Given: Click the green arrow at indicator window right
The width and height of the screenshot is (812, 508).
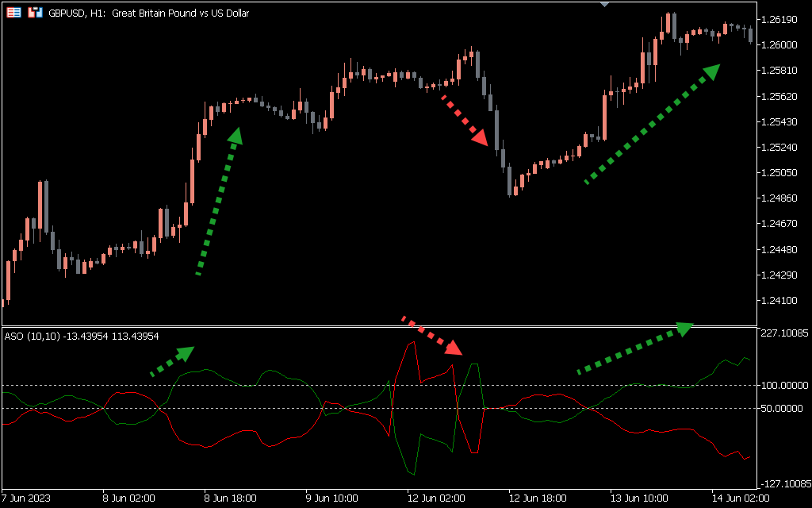Looking at the screenshot, I should [634, 348].
